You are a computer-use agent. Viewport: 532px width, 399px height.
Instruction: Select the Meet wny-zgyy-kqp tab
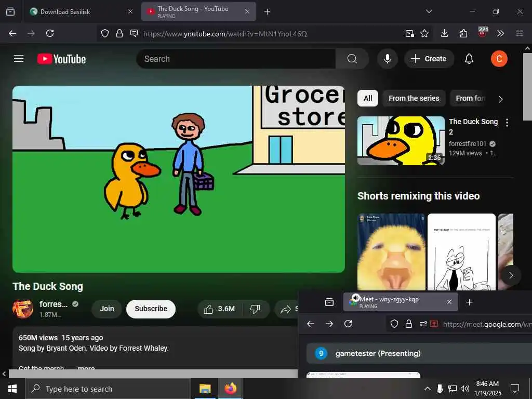pyautogui.click(x=401, y=302)
